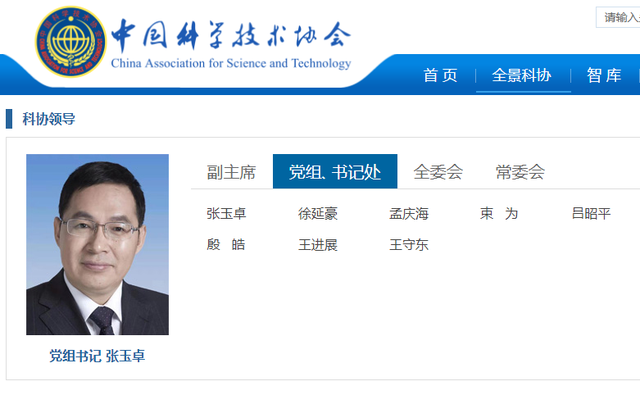Click the search input field
This screenshot has width=640, height=395.
click(x=618, y=17)
